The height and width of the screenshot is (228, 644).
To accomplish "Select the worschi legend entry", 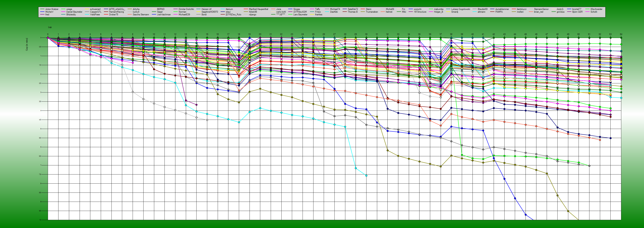I will tap(418, 9).
